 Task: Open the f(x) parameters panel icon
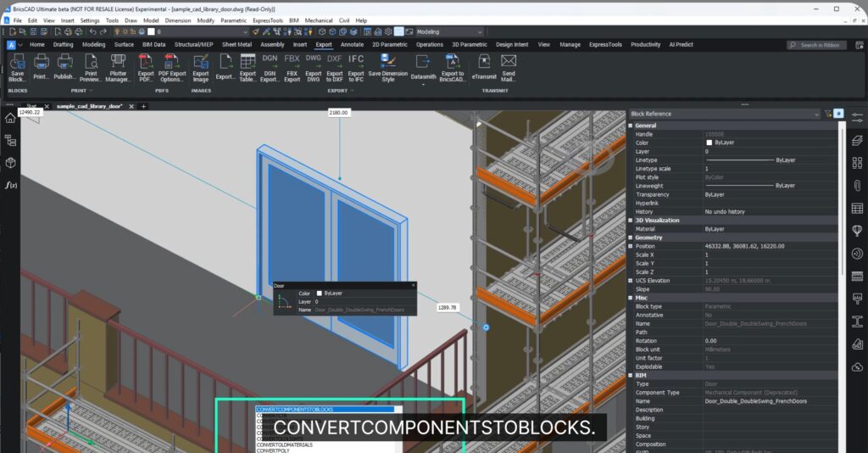point(10,185)
